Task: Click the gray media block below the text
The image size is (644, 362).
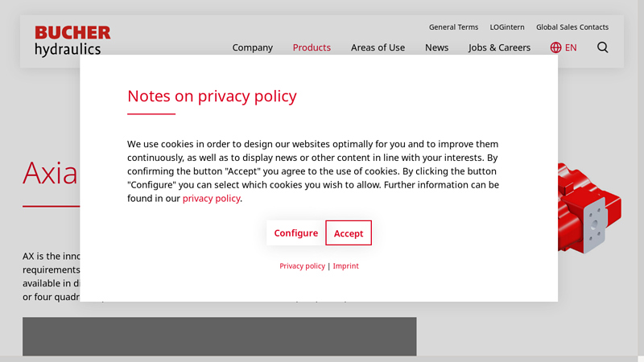Action: (219, 336)
